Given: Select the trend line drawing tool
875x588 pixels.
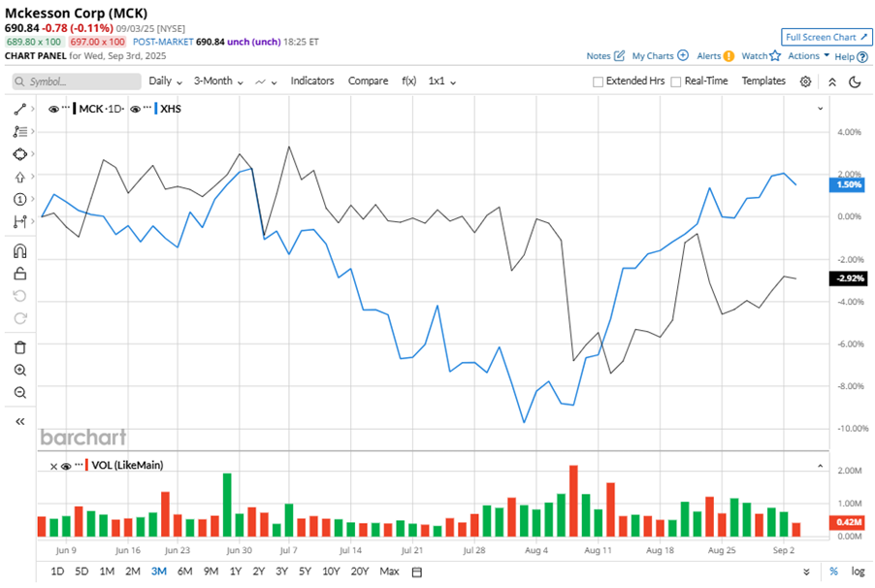Looking at the screenshot, I should tap(20, 110).
